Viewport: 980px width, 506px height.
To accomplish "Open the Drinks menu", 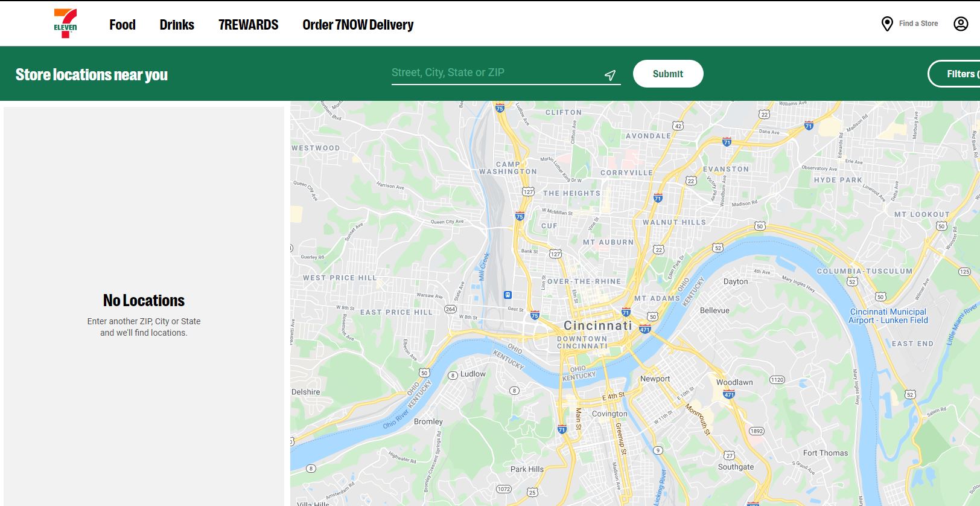I will pyautogui.click(x=177, y=25).
